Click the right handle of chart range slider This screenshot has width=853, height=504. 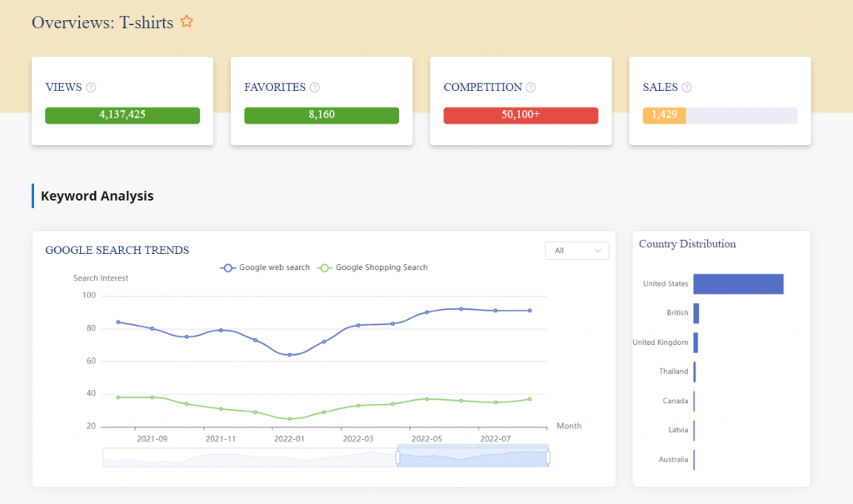pyautogui.click(x=548, y=457)
